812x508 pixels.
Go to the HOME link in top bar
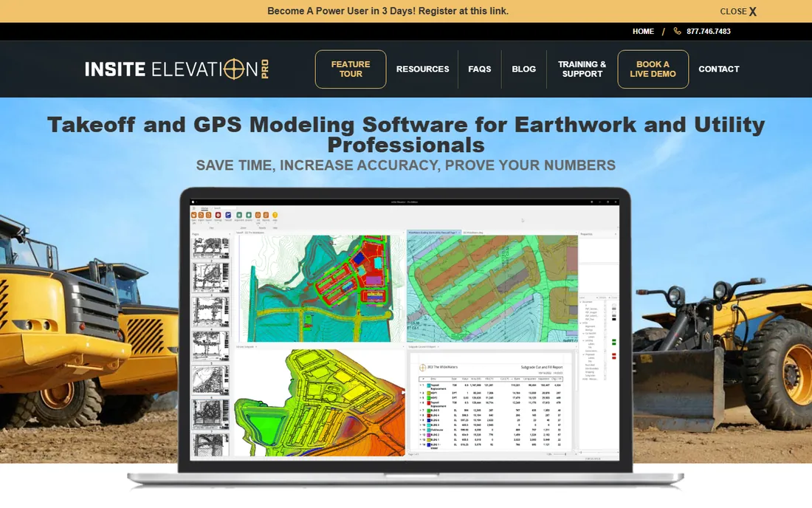click(643, 32)
